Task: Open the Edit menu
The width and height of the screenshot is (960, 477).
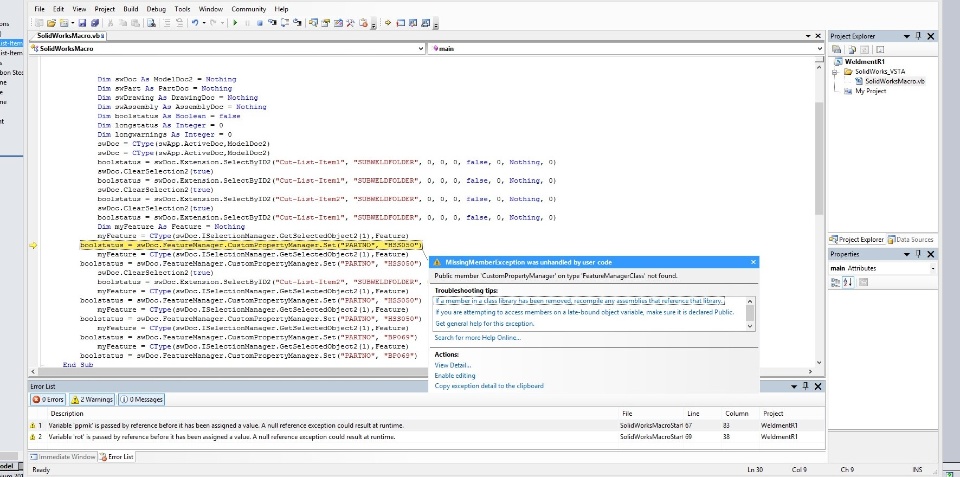Action: pyautogui.click(x=58, y=9)
